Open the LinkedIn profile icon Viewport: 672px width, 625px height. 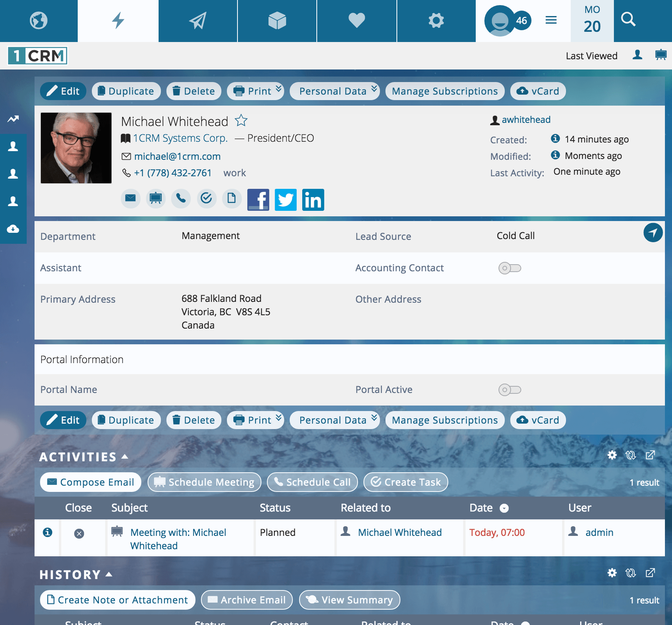[x=313, y=200]
